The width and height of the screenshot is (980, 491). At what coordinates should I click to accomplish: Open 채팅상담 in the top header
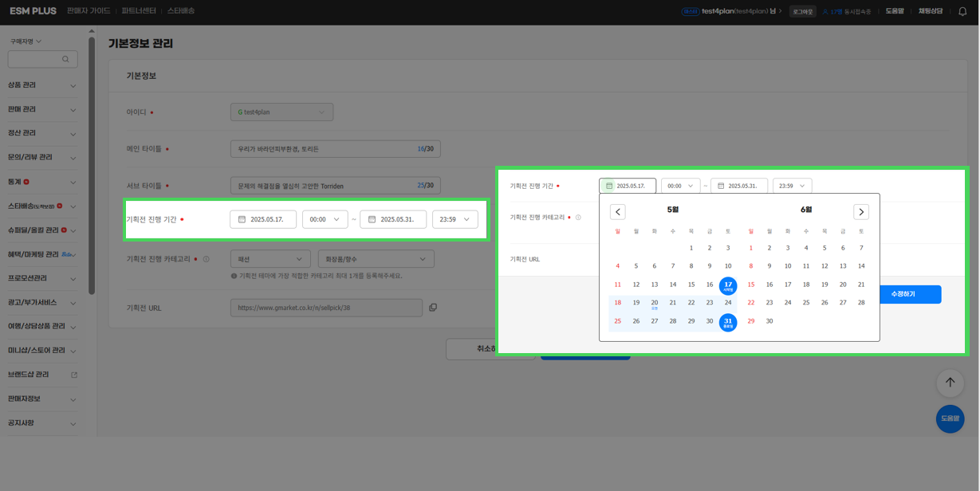point(930,11)
